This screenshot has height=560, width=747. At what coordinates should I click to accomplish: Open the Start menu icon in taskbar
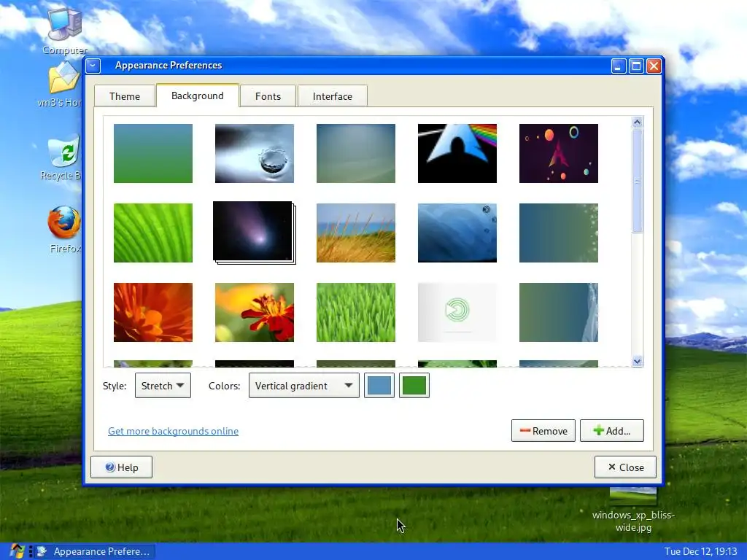pyautogui.click(x=18, y=551)
